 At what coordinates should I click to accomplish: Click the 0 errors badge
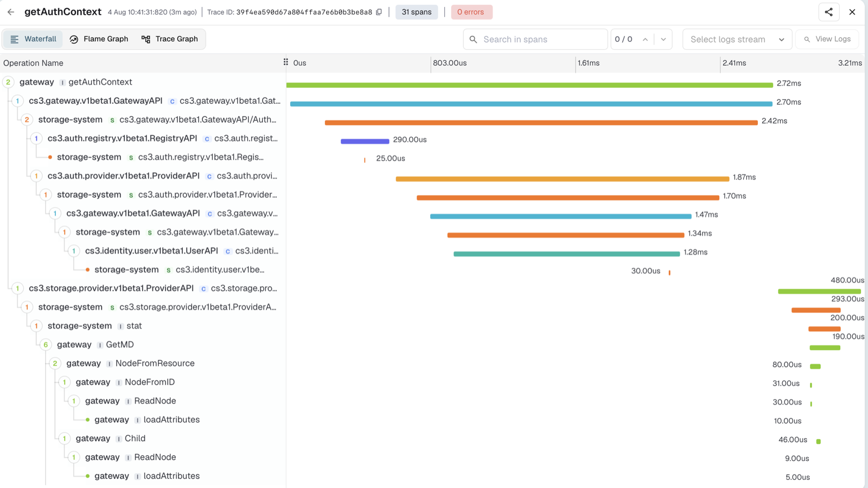(471, 12)
